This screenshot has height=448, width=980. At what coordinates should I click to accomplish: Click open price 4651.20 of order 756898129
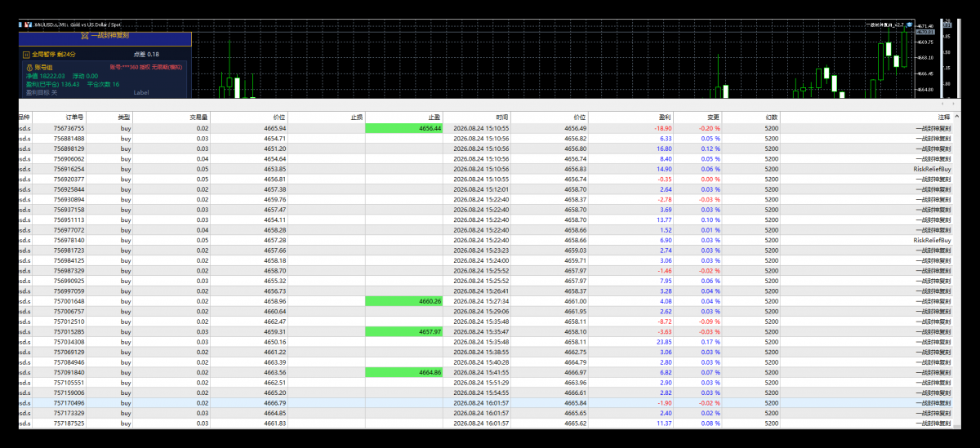pos(275,149)
